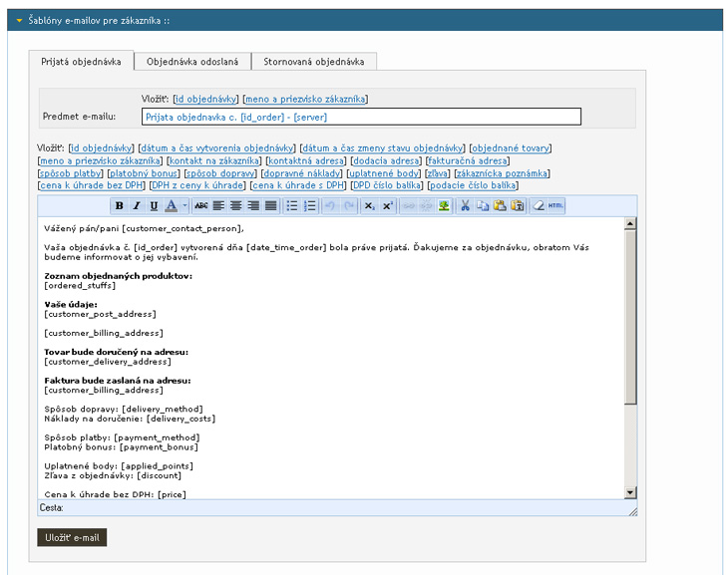This screenshot has width=728, height=575.
Task: Toggle underline formatting in the editor toolbar
Action: [154, 206]
